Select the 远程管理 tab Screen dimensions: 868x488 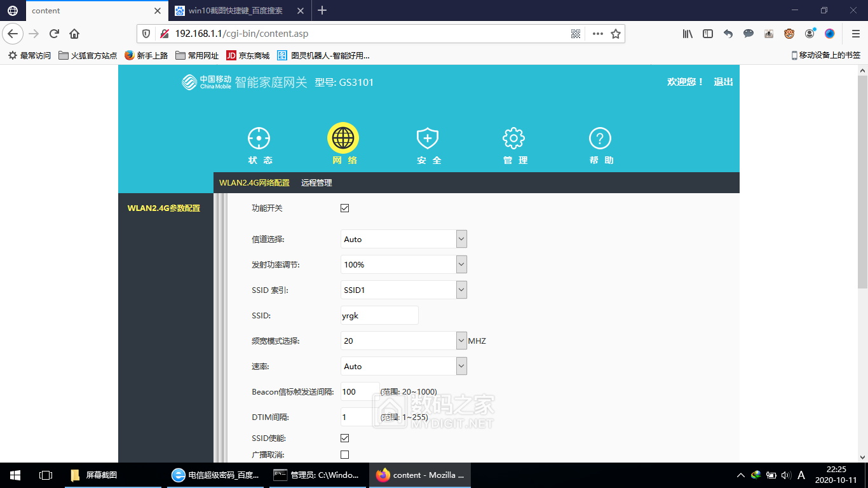click(316, 182)
